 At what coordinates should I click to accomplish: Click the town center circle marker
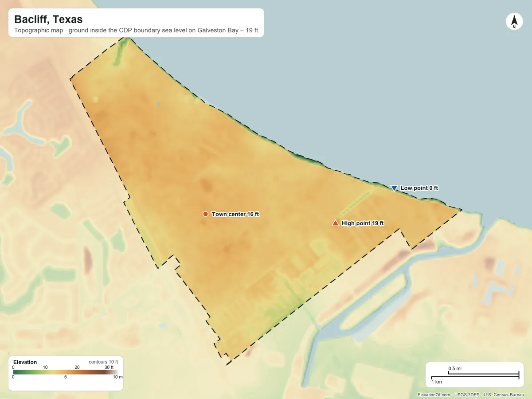point(205,214)
